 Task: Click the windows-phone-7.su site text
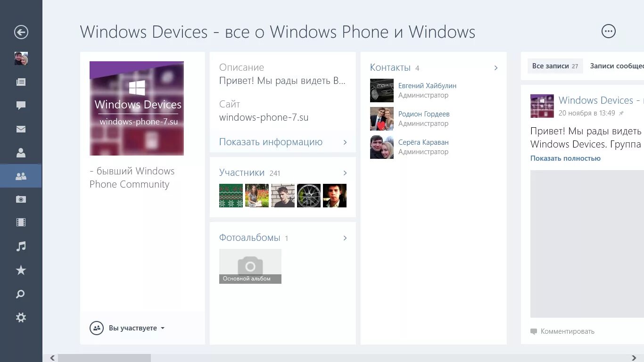pyautogui.click(x=264, y=117)
